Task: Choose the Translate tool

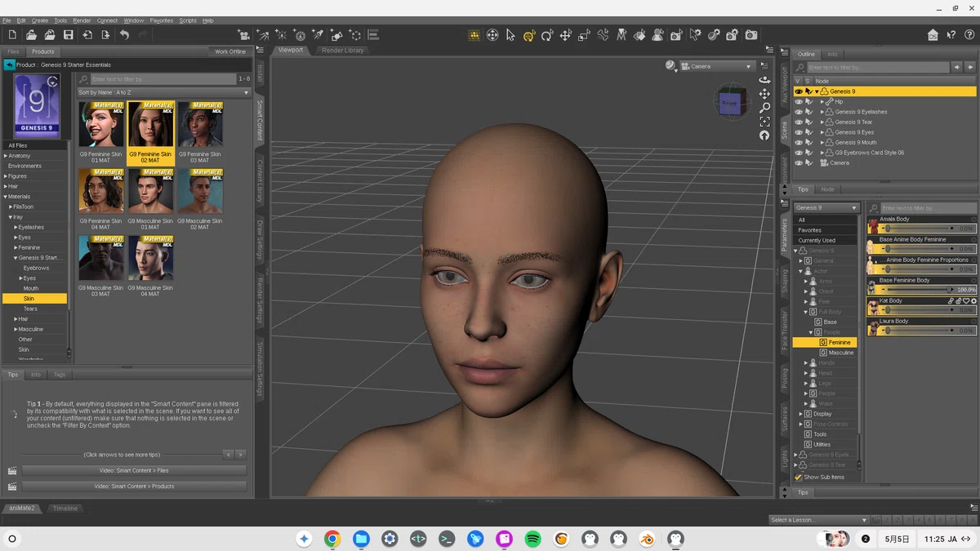Action: [x=565, y=35]
